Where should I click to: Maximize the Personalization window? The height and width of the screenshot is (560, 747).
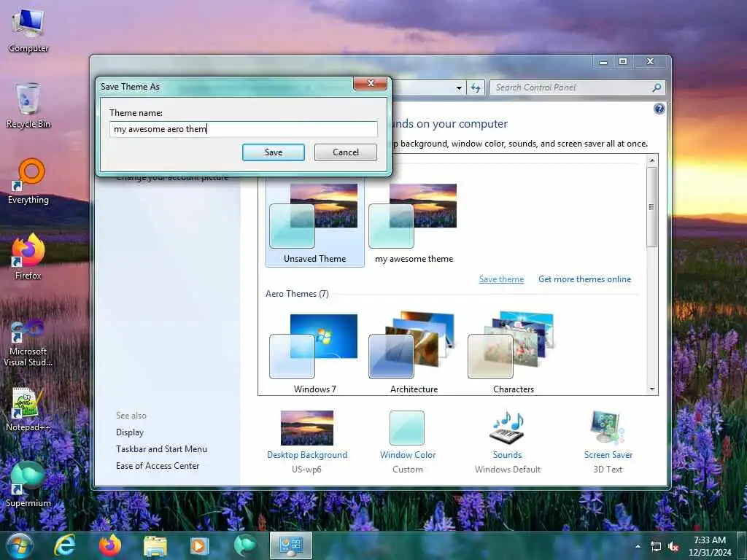click(623, 61)
